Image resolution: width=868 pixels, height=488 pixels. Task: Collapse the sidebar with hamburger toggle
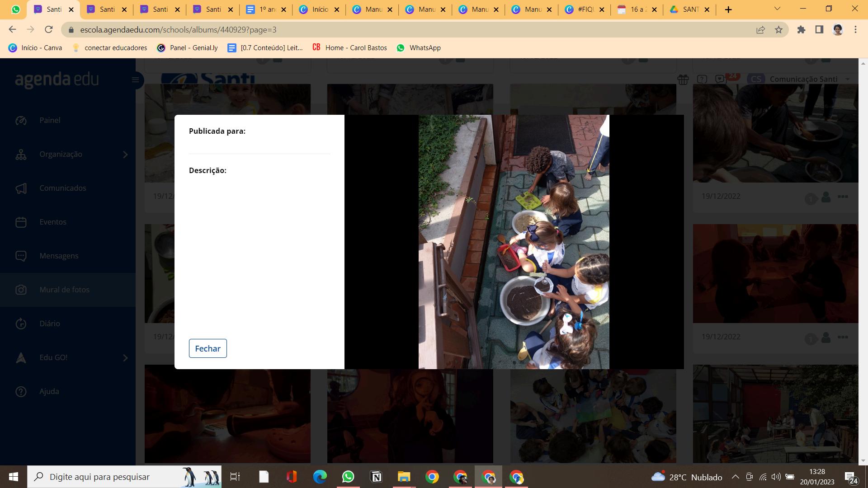coord(135,80)
